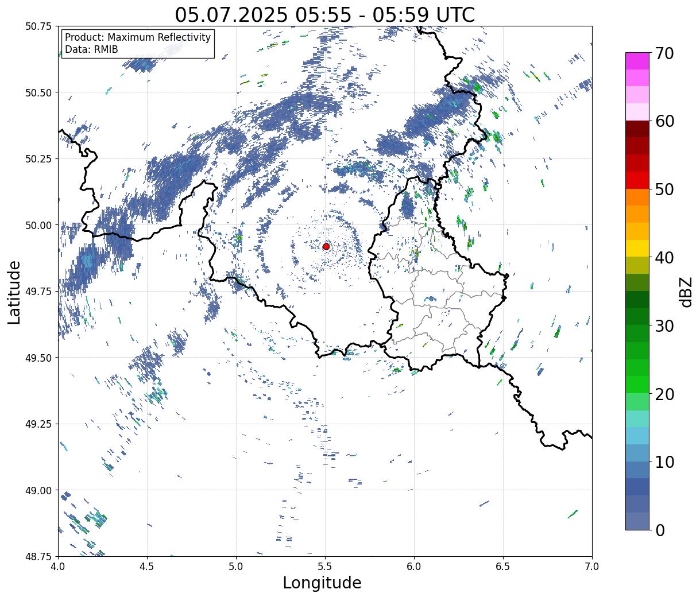Viewport: 700px width, 597px height.
Task: Click the 'Data: RMIB' label
Action: coord(91,49)
